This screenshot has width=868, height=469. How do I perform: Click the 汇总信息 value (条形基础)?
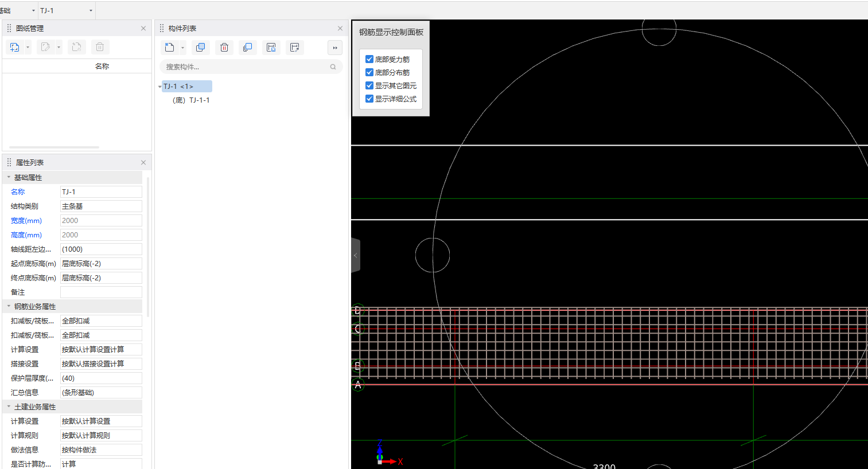click(x=101, y=392)
